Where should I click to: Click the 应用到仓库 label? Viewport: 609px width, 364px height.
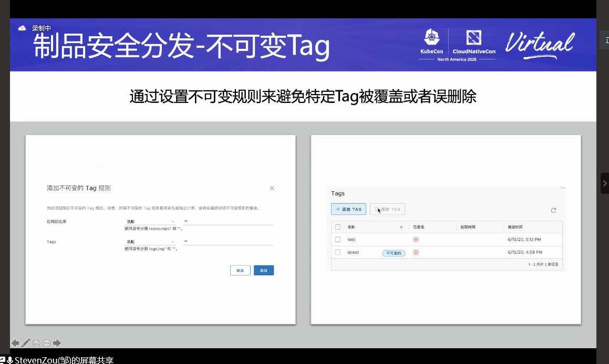pos(57,222)
